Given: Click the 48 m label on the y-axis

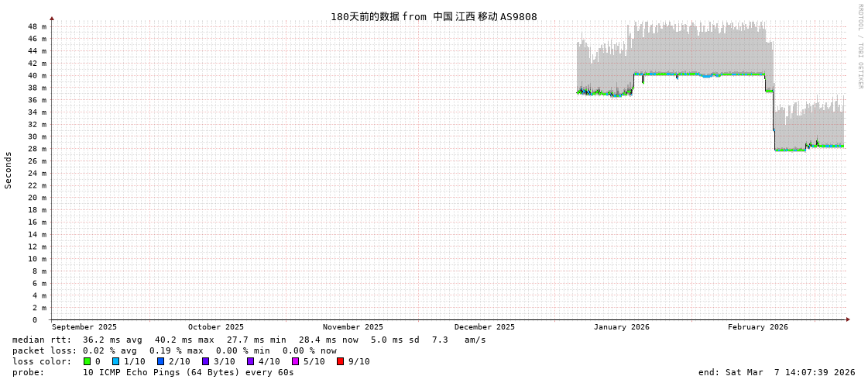Looking at the screenshot, I should (36, 26).
